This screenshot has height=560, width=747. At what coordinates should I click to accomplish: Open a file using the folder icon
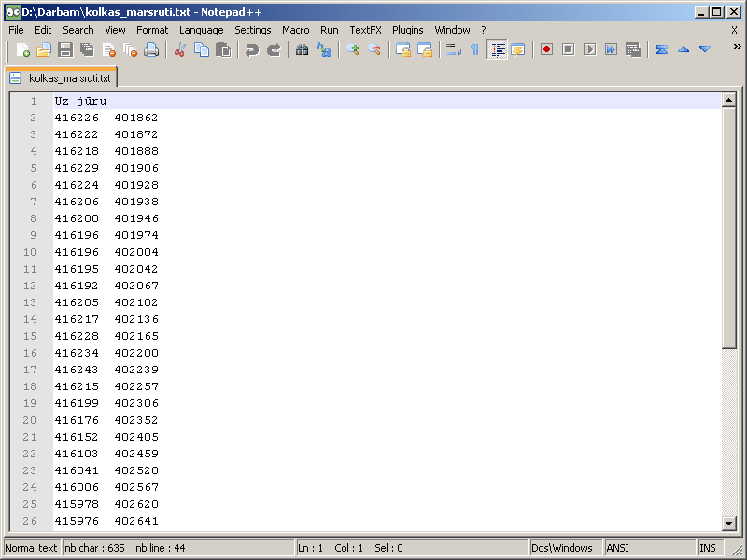(44, 49)
